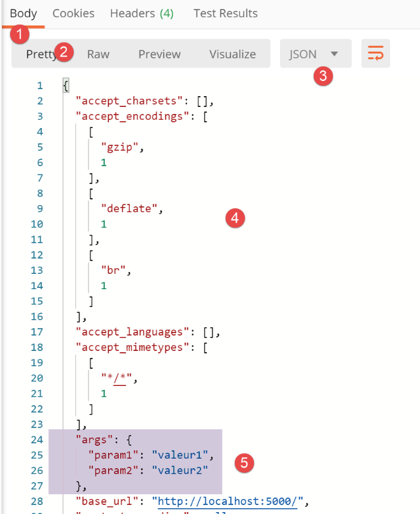Select the Preview response view
Screen dimensions: 420x514
point(160,54)
